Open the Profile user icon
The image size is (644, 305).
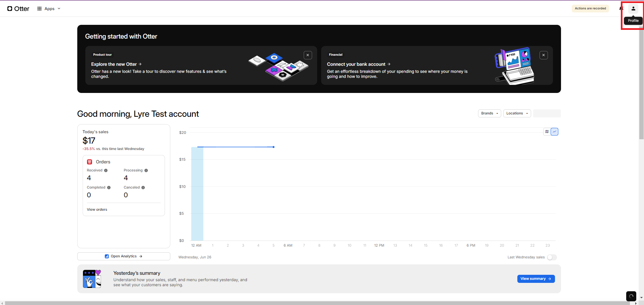(633, 9)
